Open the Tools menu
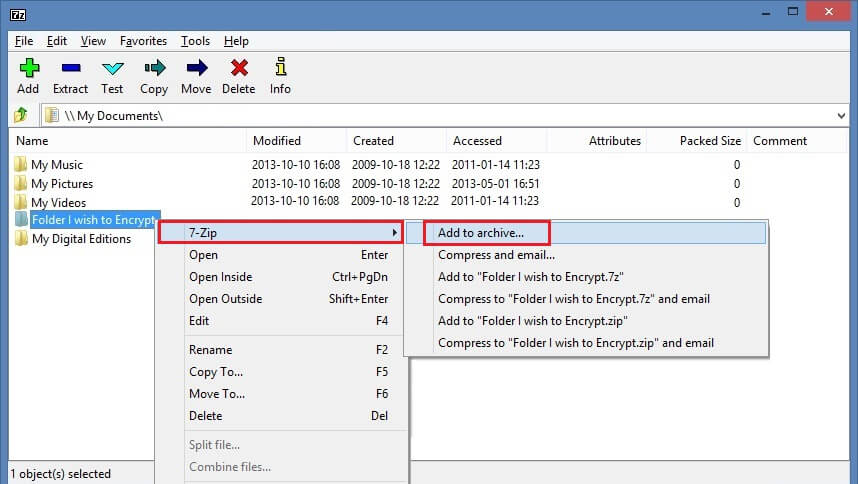This screenshot has width=858, height=484. point(195,41)
